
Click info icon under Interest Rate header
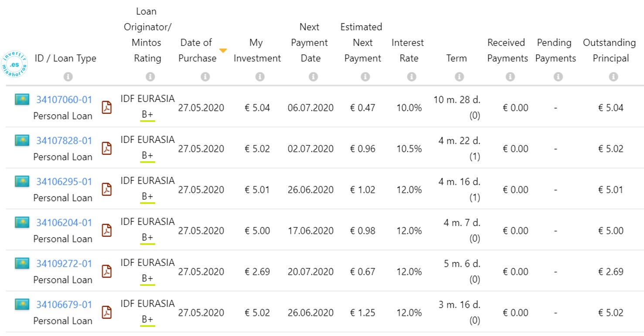point(411,77)
